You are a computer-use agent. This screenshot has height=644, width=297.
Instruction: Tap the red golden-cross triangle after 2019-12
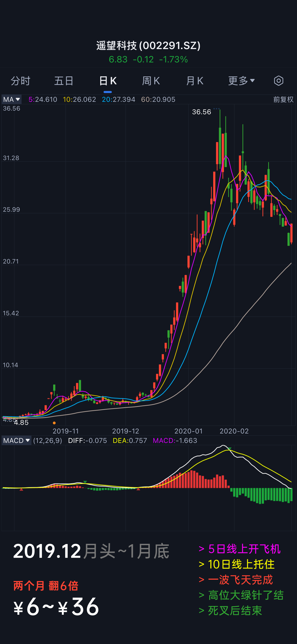click(138, 489)
